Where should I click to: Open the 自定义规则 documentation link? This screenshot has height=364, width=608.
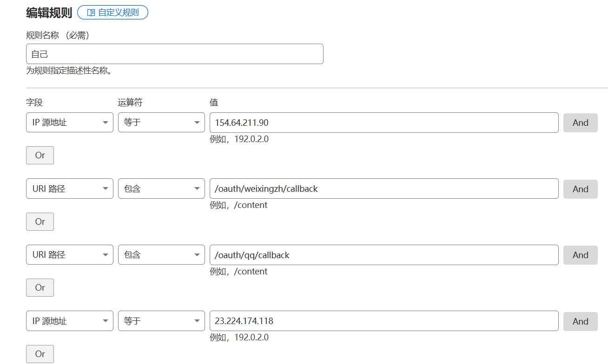click(x=112, y=13)
